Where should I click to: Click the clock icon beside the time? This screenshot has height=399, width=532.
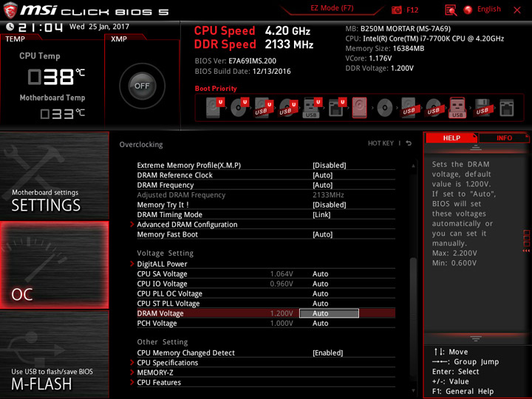pyautogui.click(x=10, y=27)
